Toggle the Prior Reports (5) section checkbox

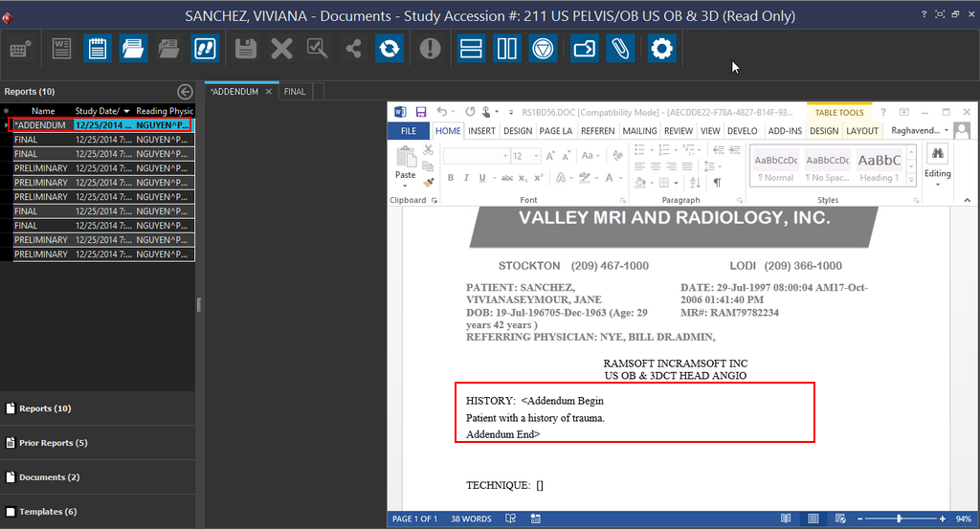point(11,443)
